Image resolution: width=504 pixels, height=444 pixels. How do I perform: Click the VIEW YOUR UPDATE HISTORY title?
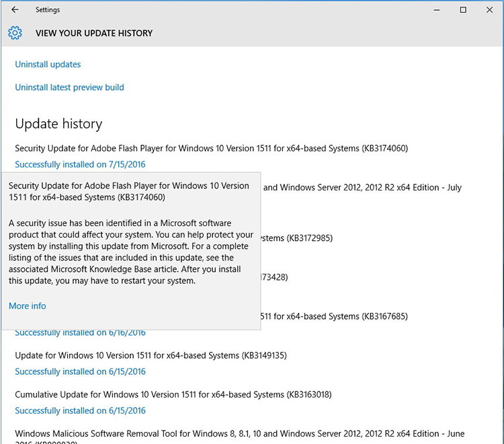point(94,33)
